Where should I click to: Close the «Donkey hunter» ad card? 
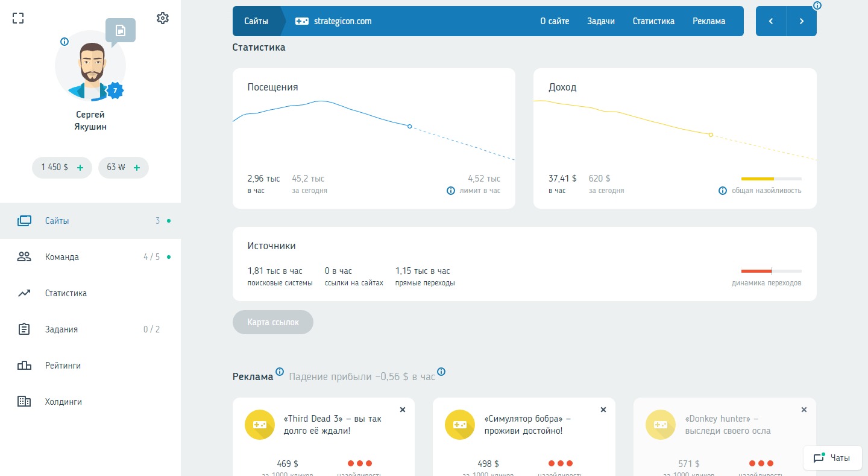pos(804,410)
